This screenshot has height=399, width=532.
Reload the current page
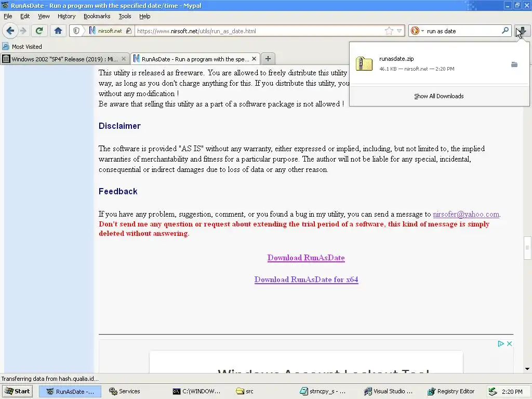point(39,31)
